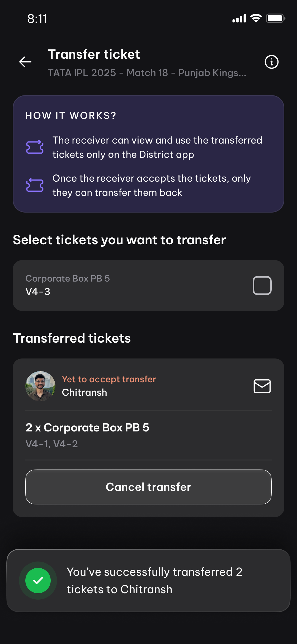Tap the back arrow icon
The image size is (297, 644).
click(25, 62)
